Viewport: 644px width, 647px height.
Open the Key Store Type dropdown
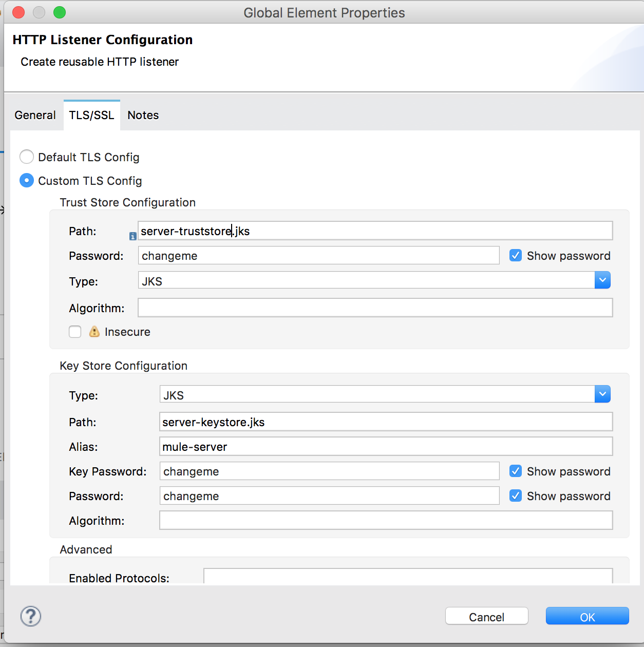(x=602, y=394)
